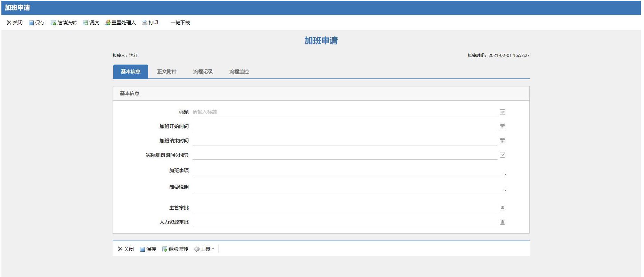Open person selector for 人力资源审批
The image size is (644, 277).
502,222
